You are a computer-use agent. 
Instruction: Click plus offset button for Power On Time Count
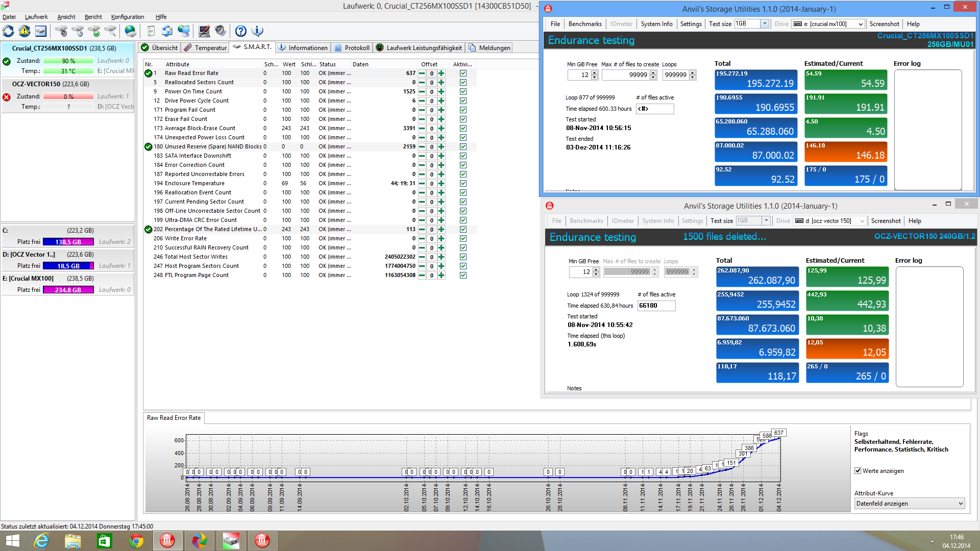pyautogui.click(x=442, y=92)
